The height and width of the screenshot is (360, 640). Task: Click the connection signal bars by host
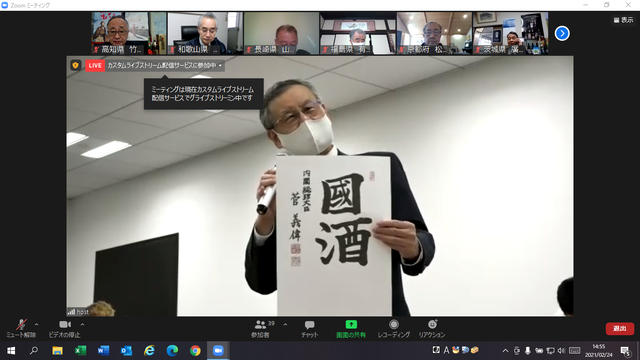(x=71, y=312)
